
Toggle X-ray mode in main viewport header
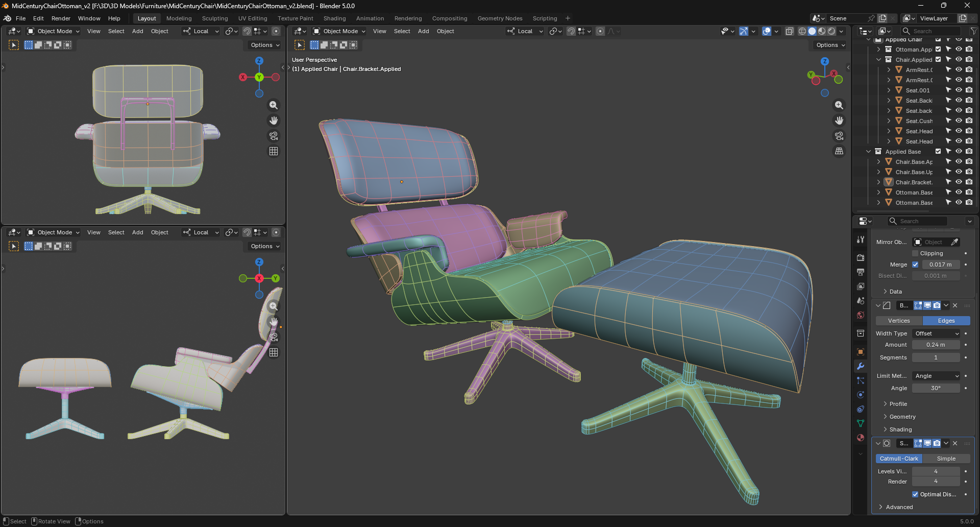click(789, 31)
